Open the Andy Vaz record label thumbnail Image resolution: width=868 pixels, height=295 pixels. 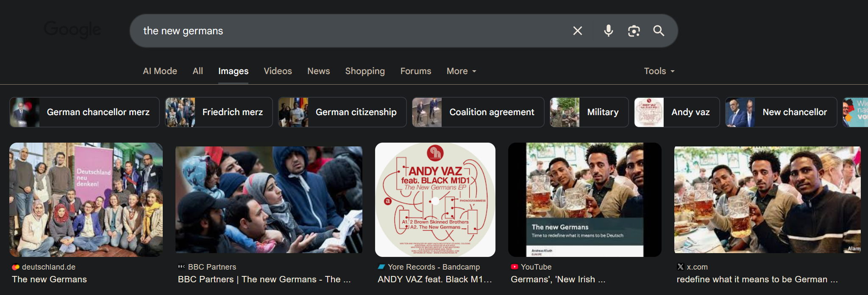click(x=435, y=200)
